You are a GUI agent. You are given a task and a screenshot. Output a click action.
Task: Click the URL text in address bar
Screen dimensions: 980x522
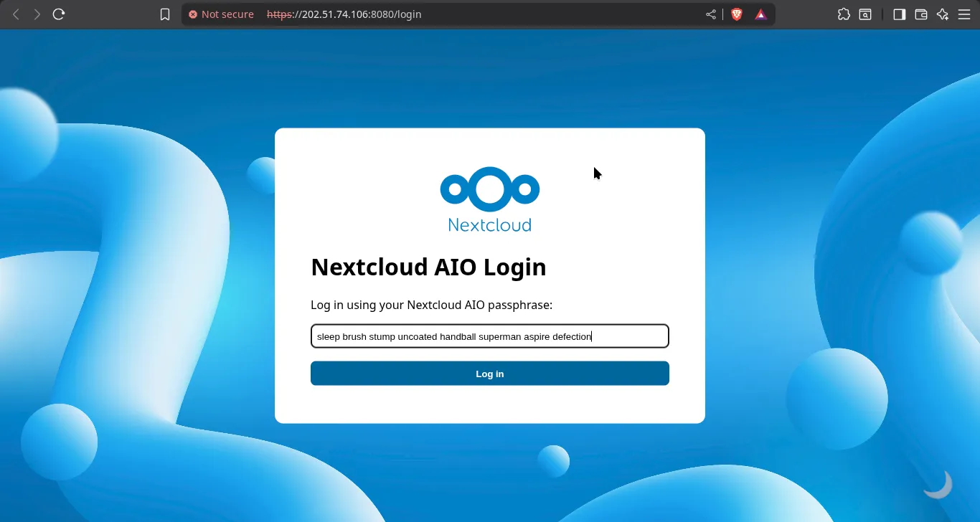(344, 14)
